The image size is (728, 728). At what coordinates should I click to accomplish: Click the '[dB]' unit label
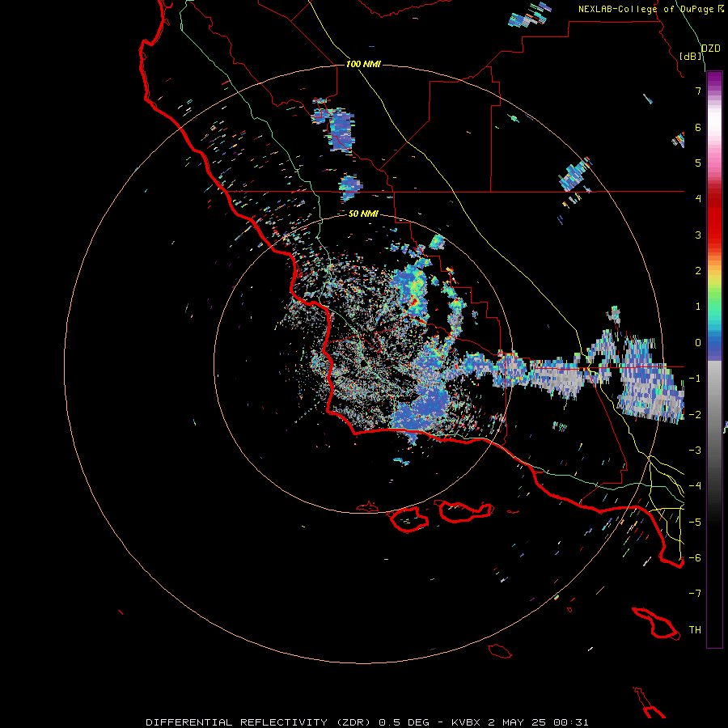pos(691,56)
